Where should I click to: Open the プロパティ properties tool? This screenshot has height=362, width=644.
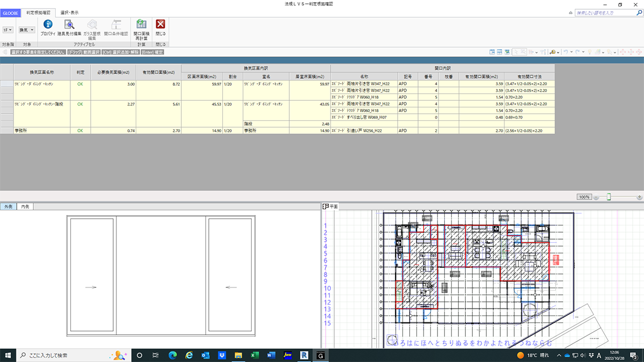48,27
